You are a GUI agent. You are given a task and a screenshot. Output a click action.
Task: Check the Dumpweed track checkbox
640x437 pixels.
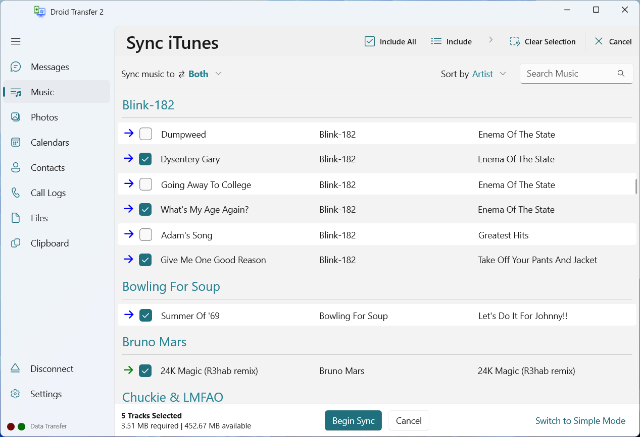pyautogui.click(x=145, y=134)
